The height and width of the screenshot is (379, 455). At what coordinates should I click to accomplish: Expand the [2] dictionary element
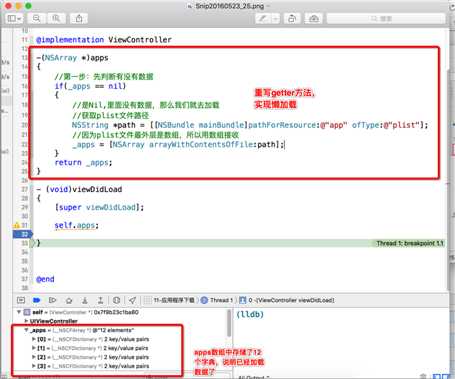[x=34, y=357]
